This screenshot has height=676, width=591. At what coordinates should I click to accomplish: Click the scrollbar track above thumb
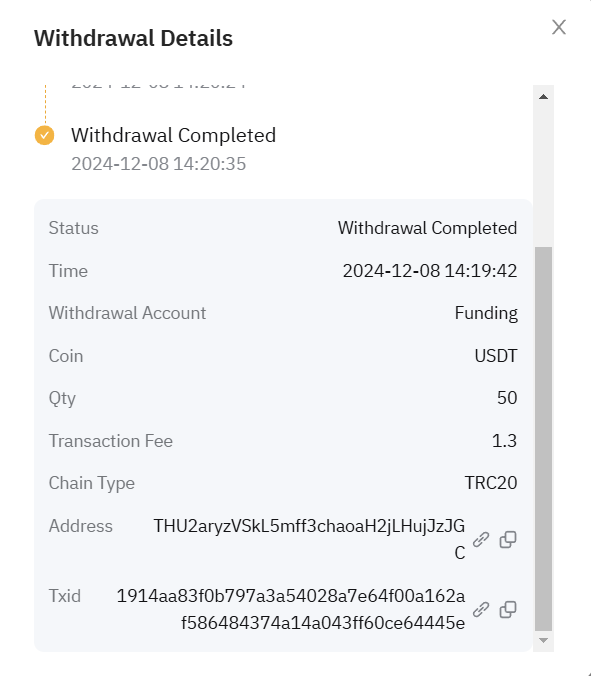(x=543, y=175)
